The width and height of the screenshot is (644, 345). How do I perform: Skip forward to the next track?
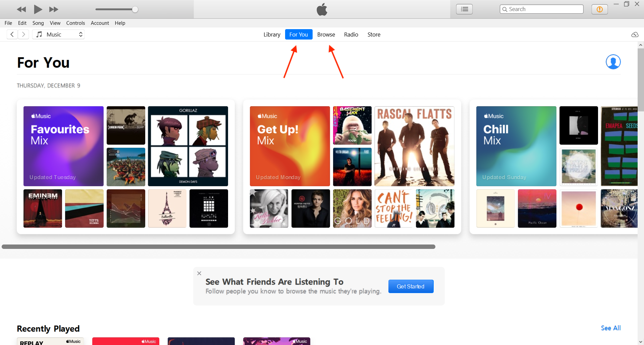coord(54,9)
